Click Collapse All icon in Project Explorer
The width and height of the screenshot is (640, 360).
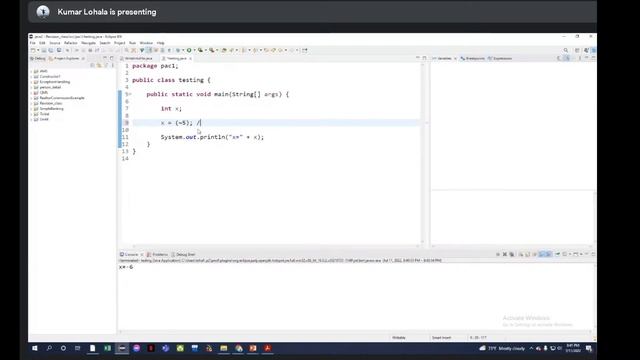(92, 65)
